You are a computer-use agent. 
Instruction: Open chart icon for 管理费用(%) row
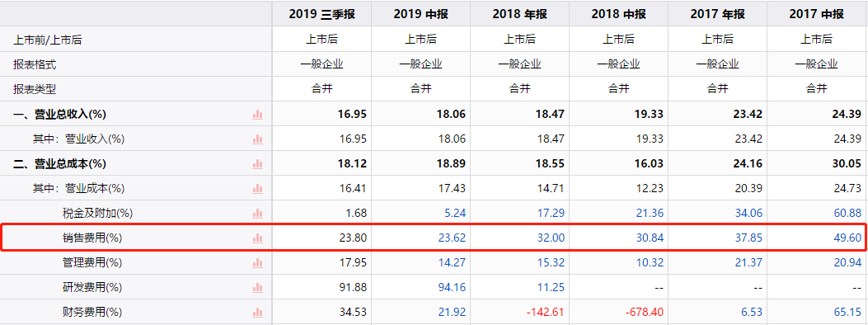(x=257, y=262)
